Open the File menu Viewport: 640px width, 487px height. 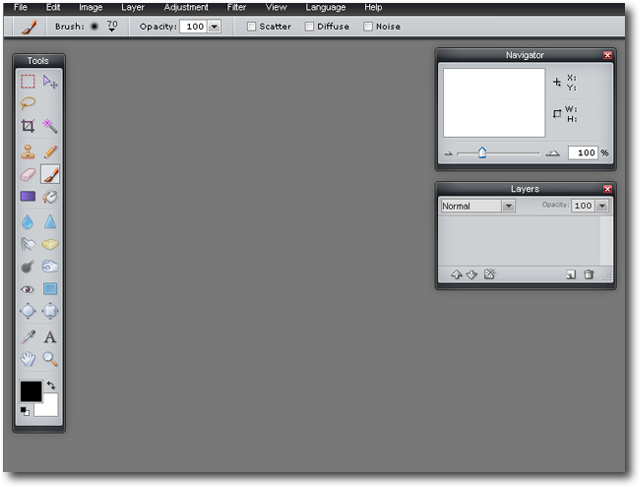tap(20, 7)
